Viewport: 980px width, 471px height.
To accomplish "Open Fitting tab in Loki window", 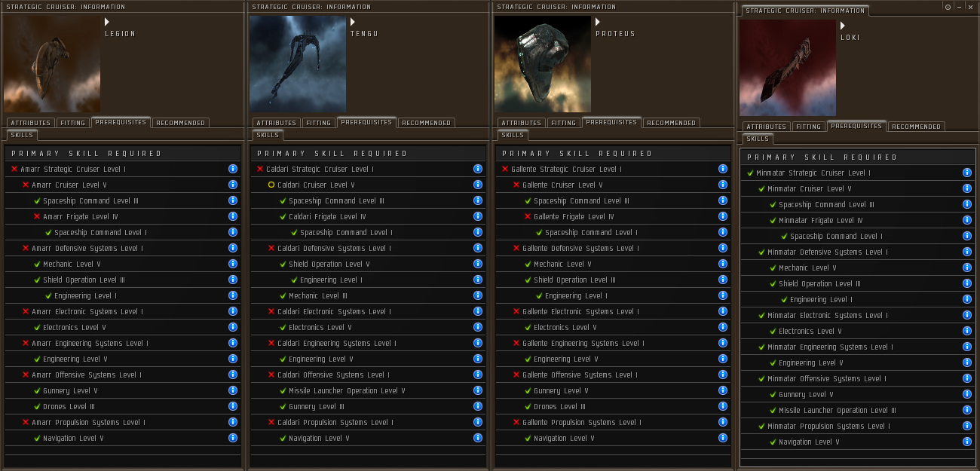I will pos(808,127).
